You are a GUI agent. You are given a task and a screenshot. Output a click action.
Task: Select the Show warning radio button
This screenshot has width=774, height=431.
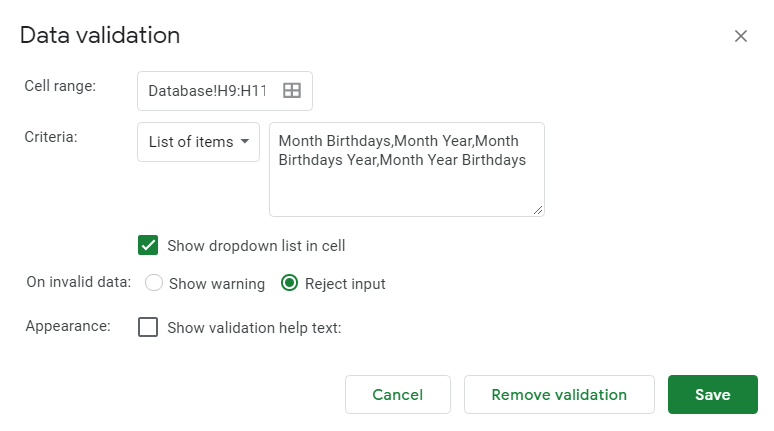click(154, 283)
